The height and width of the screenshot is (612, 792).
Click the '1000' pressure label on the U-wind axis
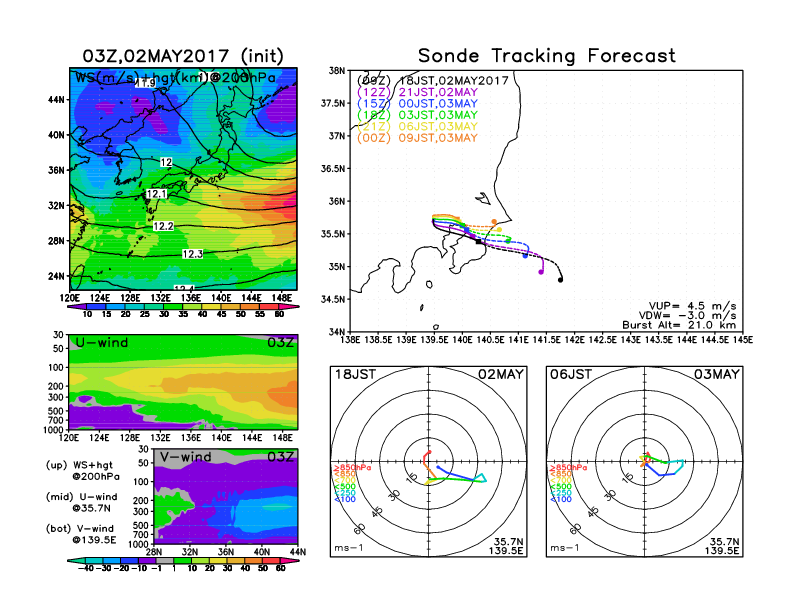[x=54, y=430]
